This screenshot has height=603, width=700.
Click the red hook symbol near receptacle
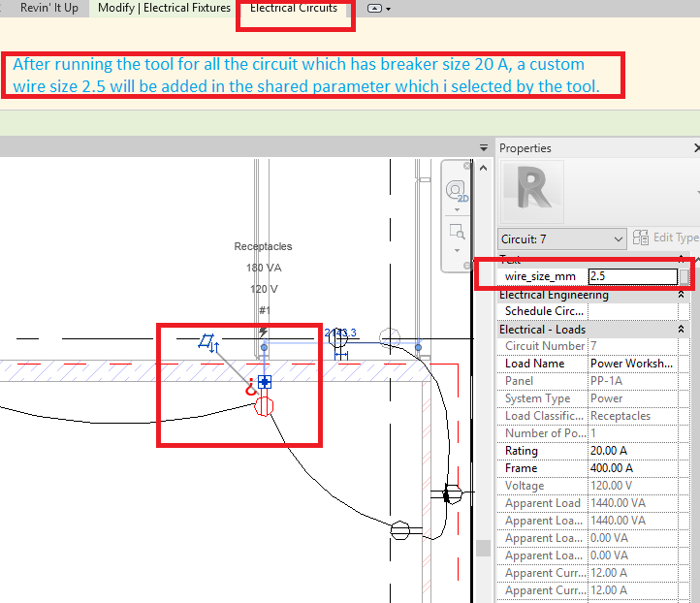pos(251,388)
